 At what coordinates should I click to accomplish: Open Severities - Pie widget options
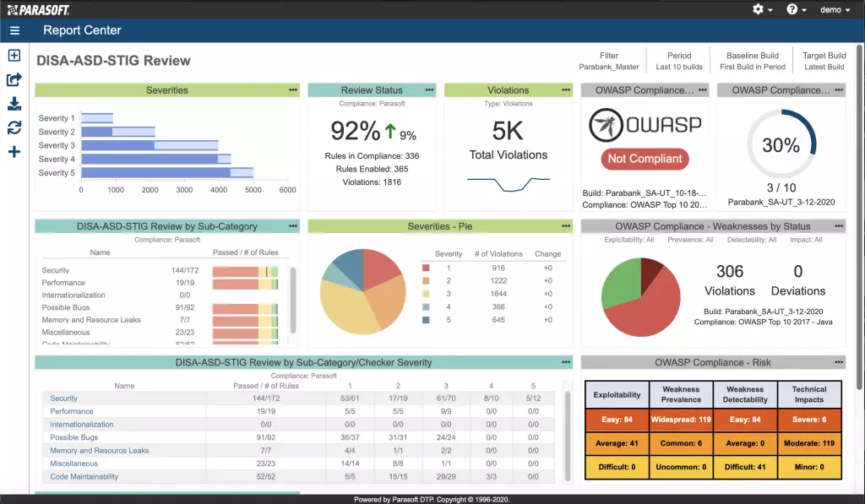pyautogui.click(x=566, y=226)
